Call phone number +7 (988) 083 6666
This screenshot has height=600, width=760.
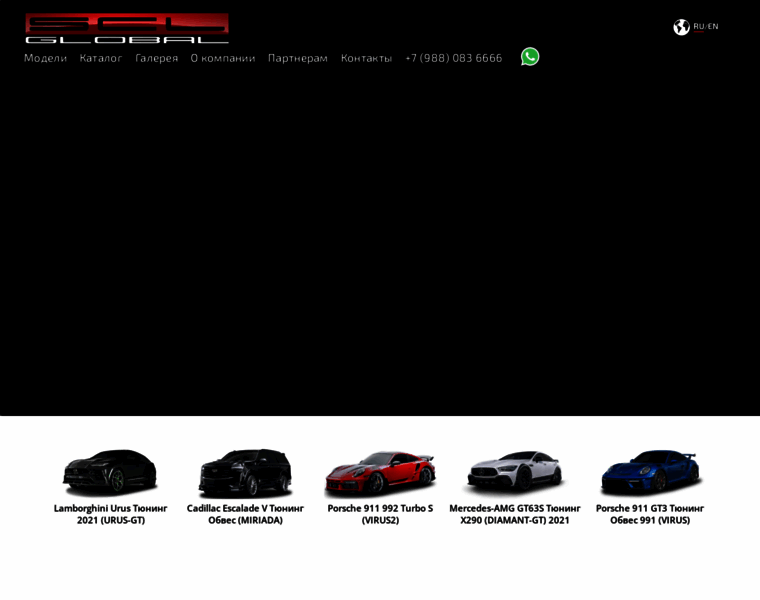pyautogui.click(x=454, y=58)
